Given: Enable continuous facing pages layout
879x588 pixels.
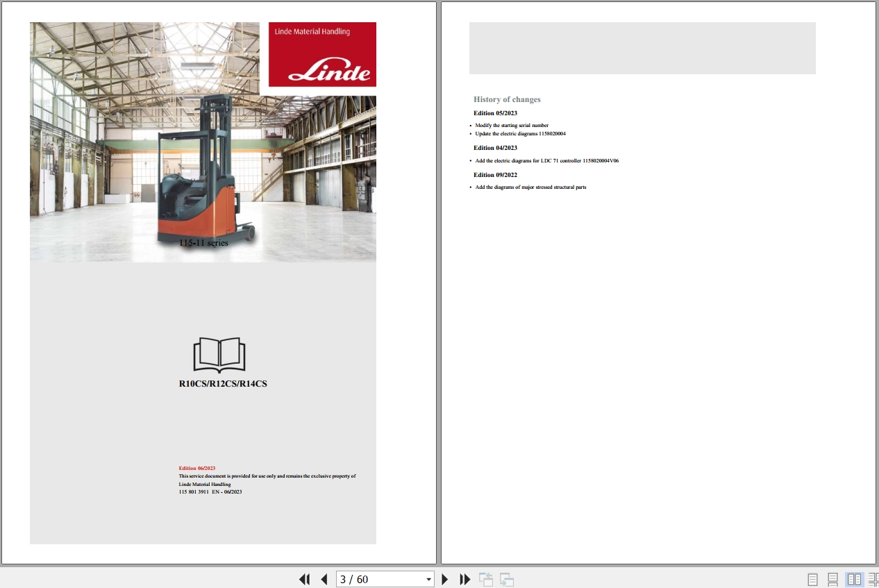Looking at the screenshot, I should [873, 579].
